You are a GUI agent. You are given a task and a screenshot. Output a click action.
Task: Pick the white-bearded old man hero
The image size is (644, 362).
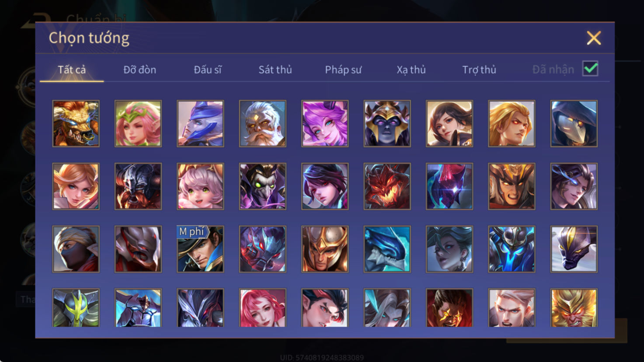263,124
